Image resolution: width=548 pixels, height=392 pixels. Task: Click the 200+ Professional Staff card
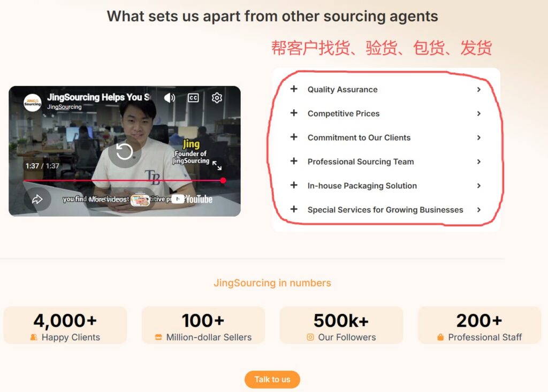click(479, 325)
